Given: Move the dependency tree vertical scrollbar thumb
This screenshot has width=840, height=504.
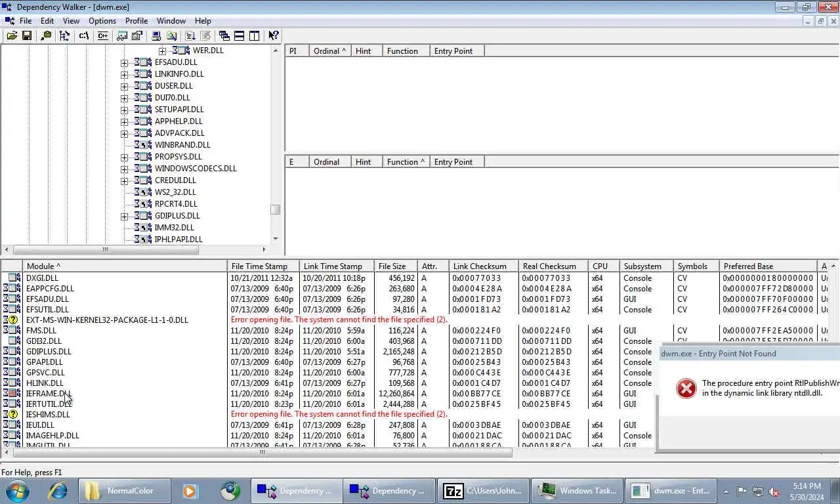Looking at the screenshot, I should (276, 210).
